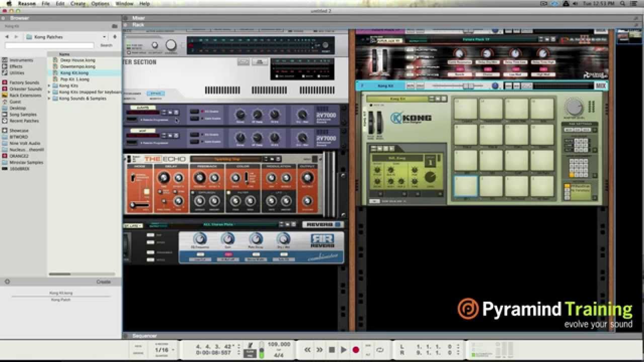Click into the browser search field
The image size is (644, 362).
pyautogui.click(x=49, y=45)
